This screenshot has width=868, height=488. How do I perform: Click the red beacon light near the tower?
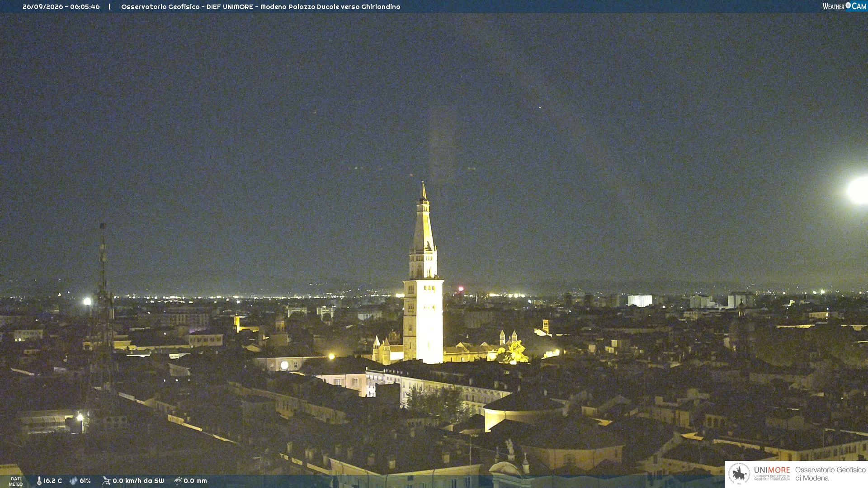pos(461,288)
